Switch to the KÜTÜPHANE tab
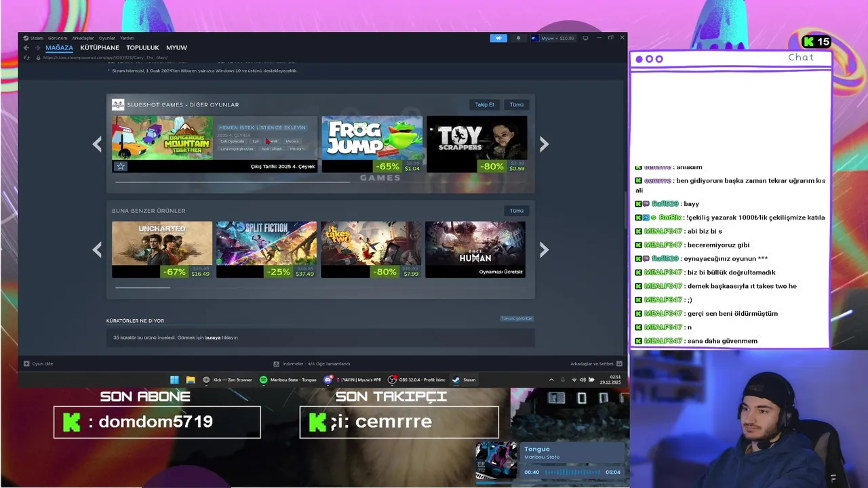868x488 pixels. tap(100, 47)
